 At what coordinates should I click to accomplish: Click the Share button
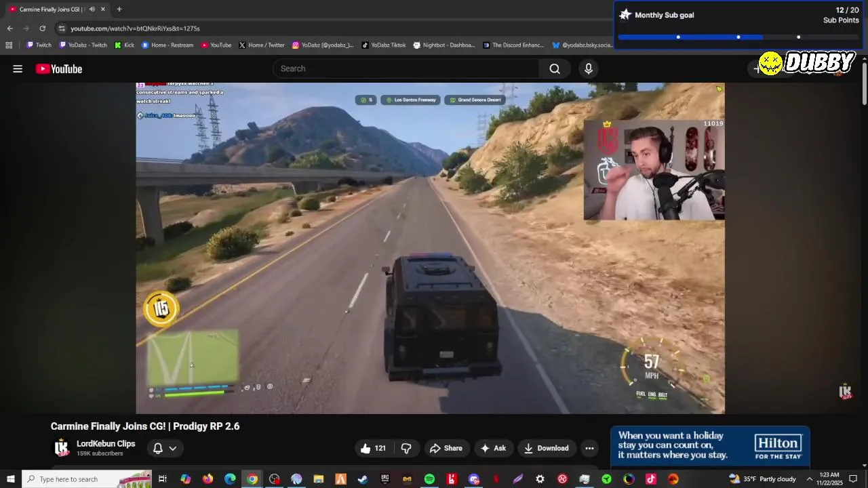pyautogui.click(x=446, y=448)
